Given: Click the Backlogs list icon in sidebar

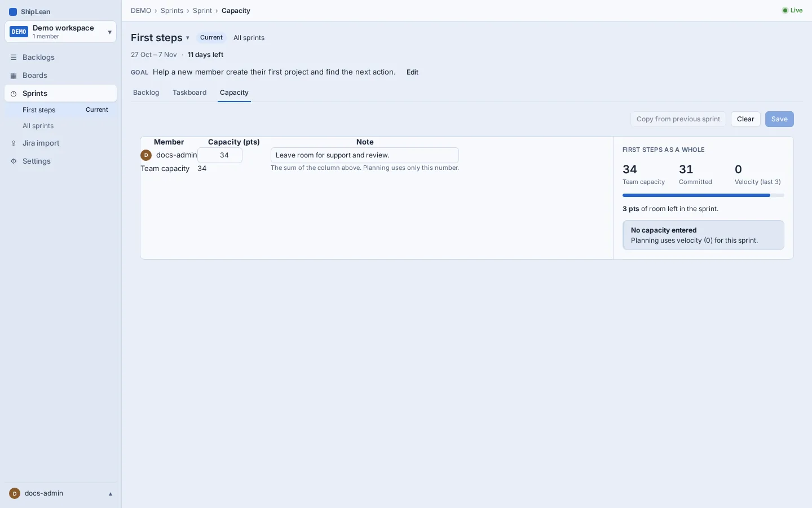Looking at the screenshot, I should point(14,58).
